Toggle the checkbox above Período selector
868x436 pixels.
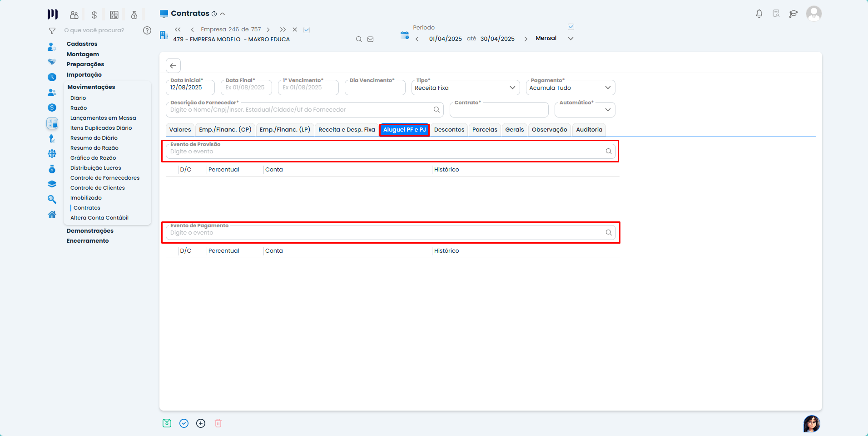click(x=571, y=27)
